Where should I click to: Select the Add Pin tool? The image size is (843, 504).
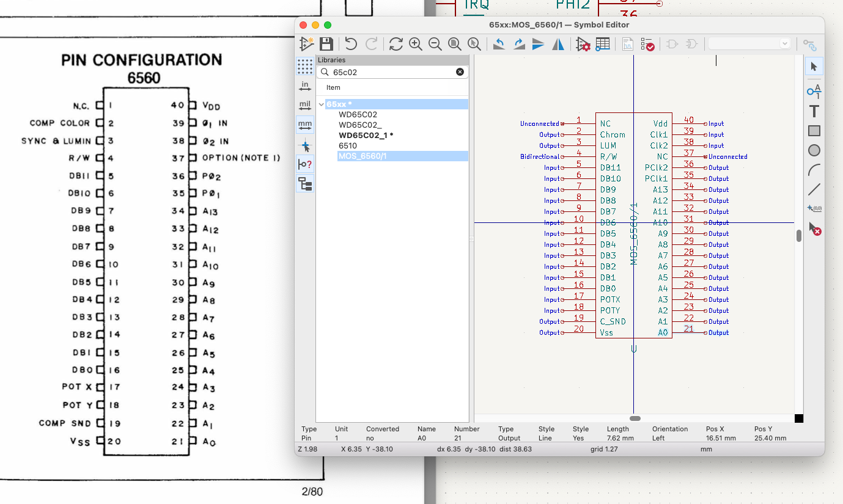click(814, 91)
